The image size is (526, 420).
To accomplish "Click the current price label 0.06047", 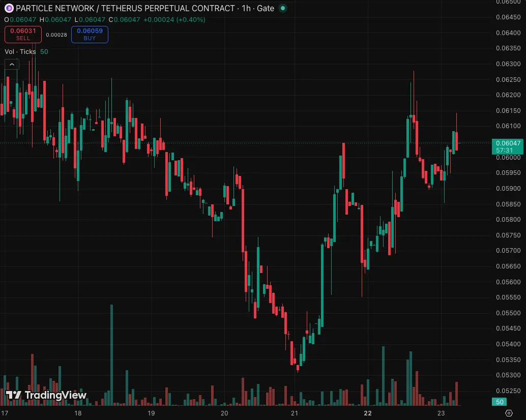I will coord(508,146).
